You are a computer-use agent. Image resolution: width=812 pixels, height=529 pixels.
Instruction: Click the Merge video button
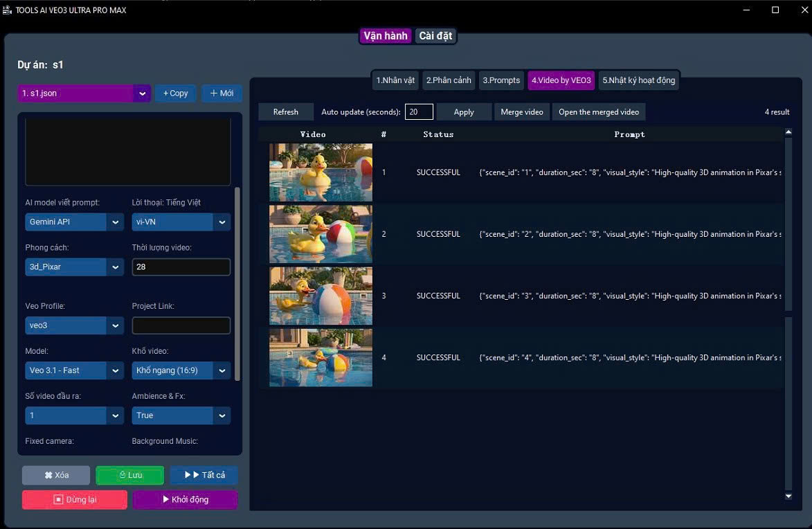point(522,112)
